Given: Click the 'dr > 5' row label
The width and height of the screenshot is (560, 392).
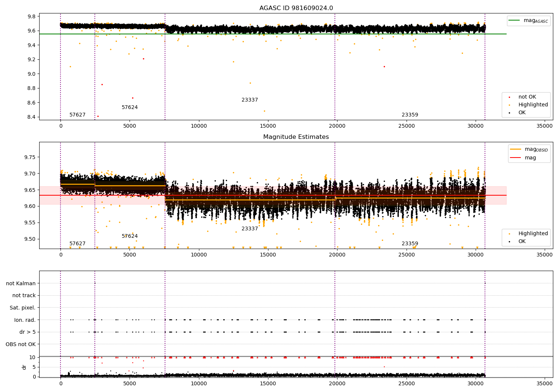Looking at the screenshot, I should 28,332.
